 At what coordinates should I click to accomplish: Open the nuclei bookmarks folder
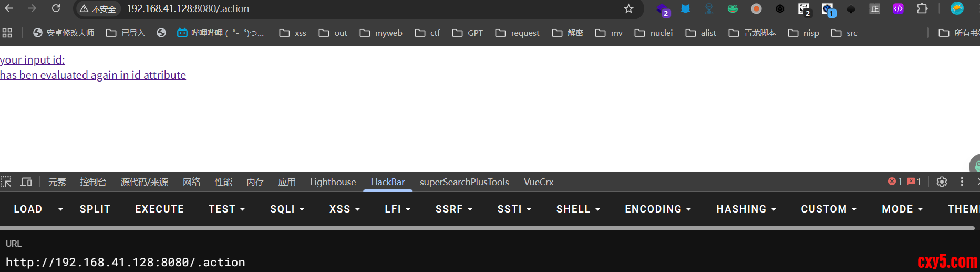click(654, 33)
